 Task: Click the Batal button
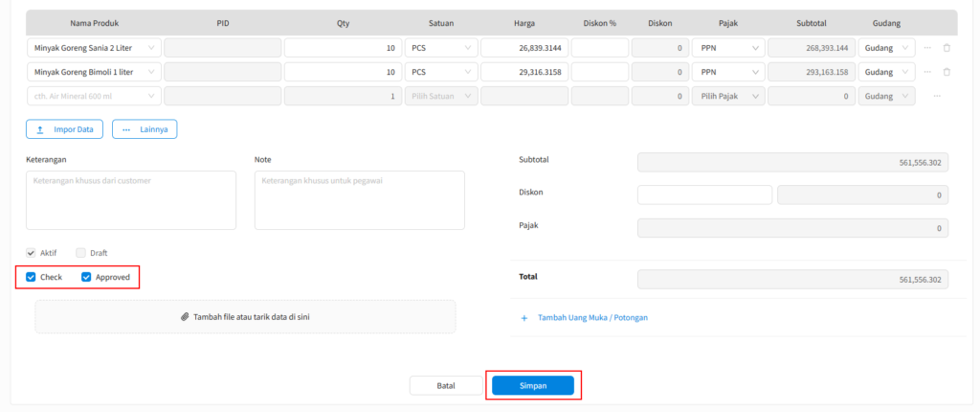(445, 385)
